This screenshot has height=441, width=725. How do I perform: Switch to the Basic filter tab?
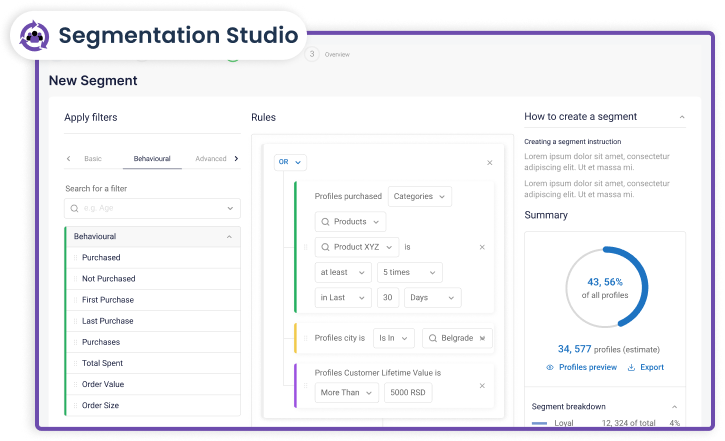[x=93, y=158]
